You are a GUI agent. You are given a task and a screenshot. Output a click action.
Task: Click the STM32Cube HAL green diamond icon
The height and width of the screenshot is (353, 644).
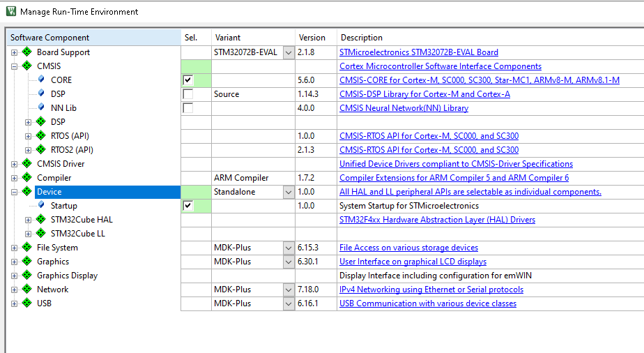tap(41, 220)
